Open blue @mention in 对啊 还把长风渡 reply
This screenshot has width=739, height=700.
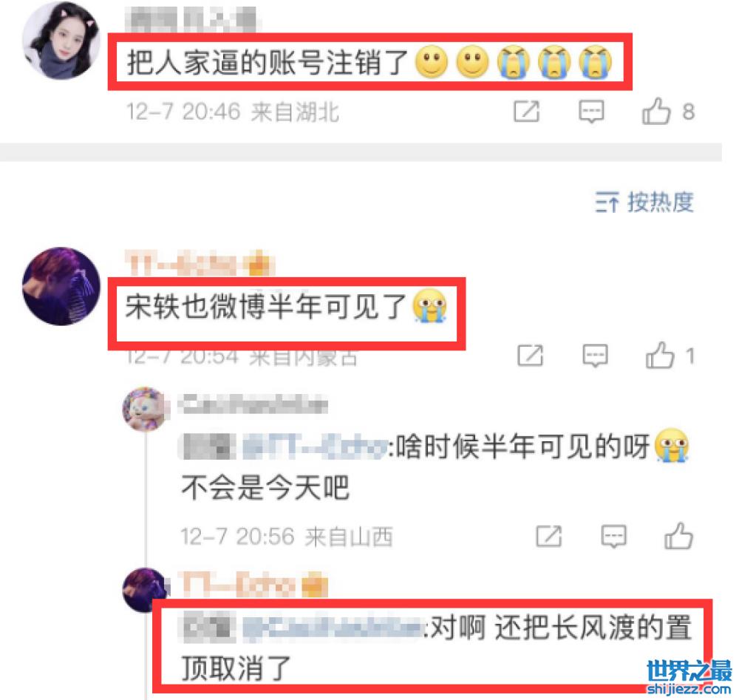point(333,628)
